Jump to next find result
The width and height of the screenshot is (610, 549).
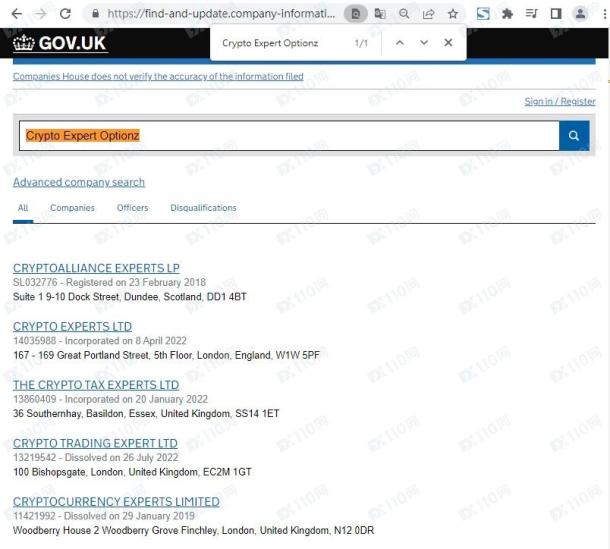(424, 43)
